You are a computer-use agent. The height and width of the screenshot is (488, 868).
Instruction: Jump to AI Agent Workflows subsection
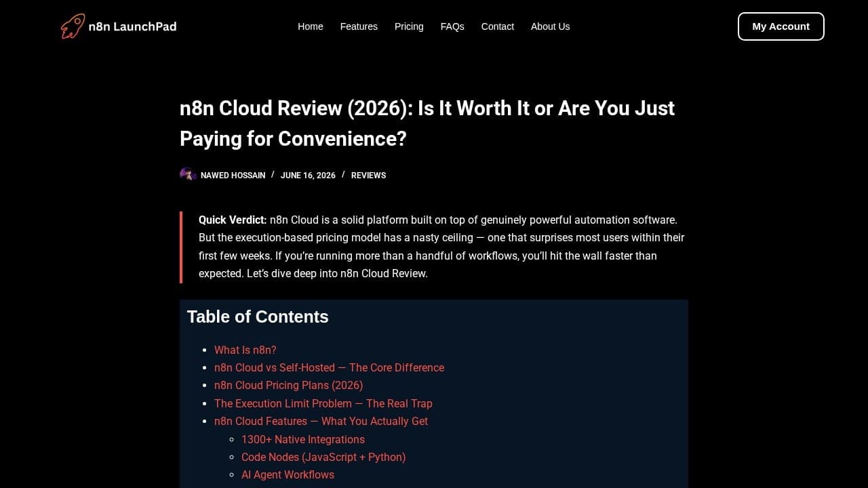click(288, 474)
